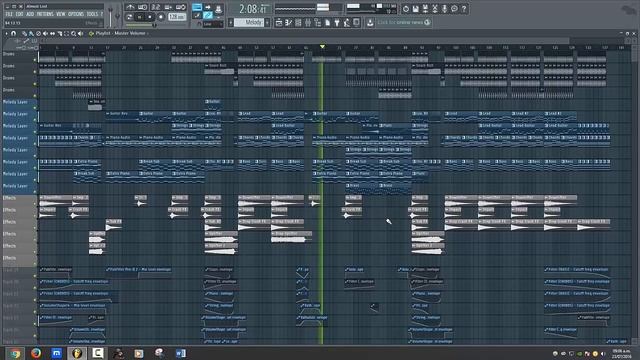Select the Playlist slip tool
Screen dimensions: 640x360
pyautogui.click(x=52, y=33)
